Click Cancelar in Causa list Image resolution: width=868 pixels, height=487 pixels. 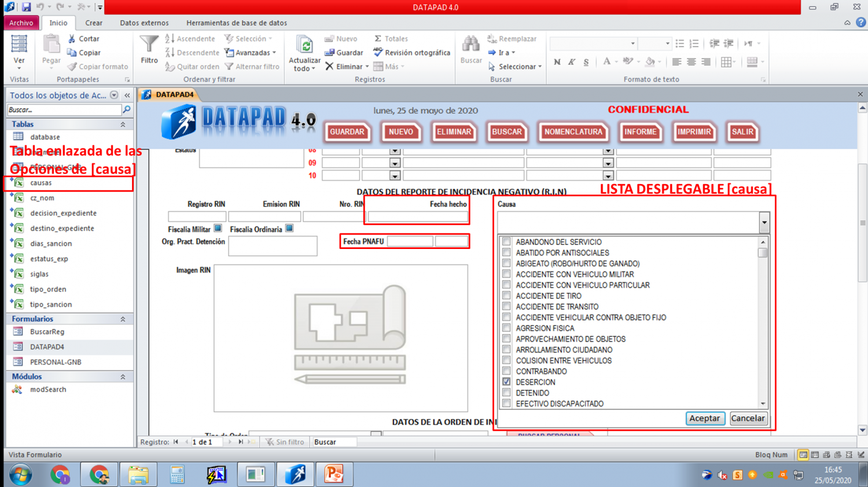748,418
